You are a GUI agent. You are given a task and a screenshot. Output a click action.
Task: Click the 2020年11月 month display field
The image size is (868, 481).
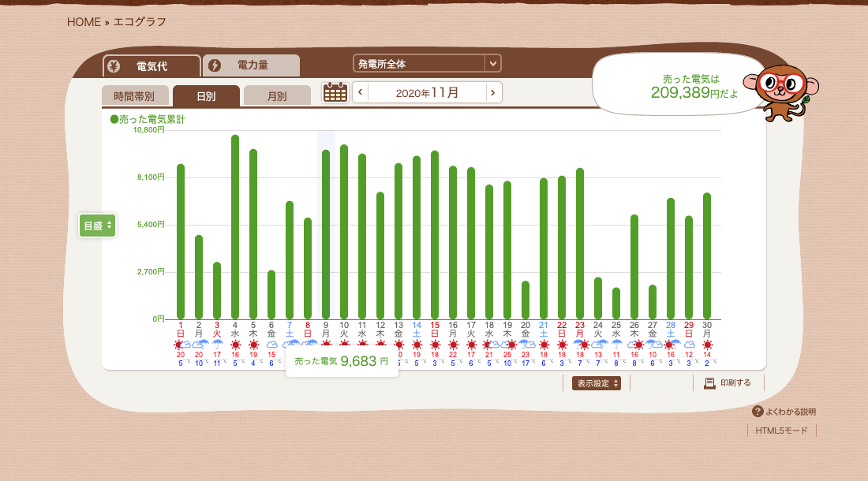point(427,92)
